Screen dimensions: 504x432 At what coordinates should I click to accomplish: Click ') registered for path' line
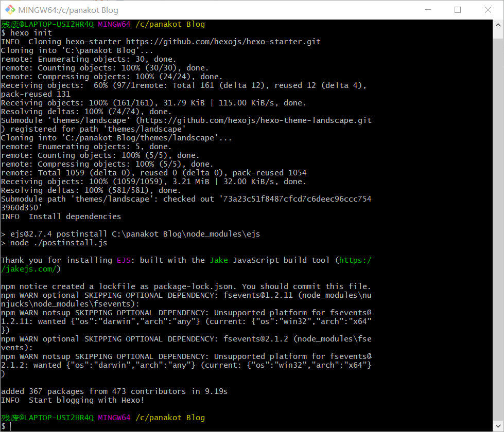(x=93, y=129)
